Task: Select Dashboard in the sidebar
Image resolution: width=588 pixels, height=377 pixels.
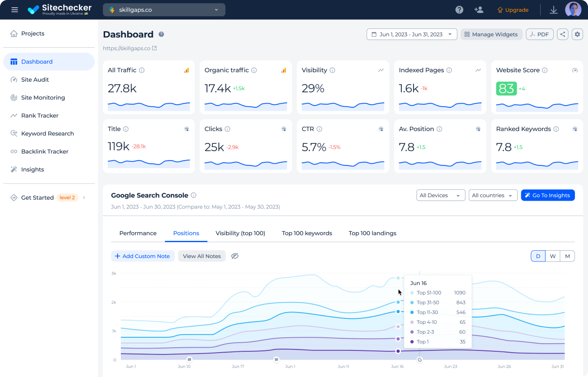Action: click(x=49, y=61)
